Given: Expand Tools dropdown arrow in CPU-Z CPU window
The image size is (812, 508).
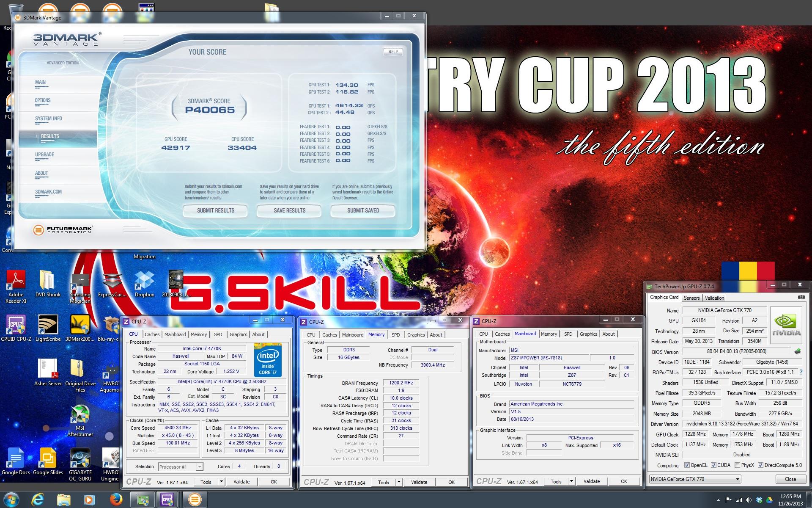Looking at the screenshot, I should tap(221, 482).
